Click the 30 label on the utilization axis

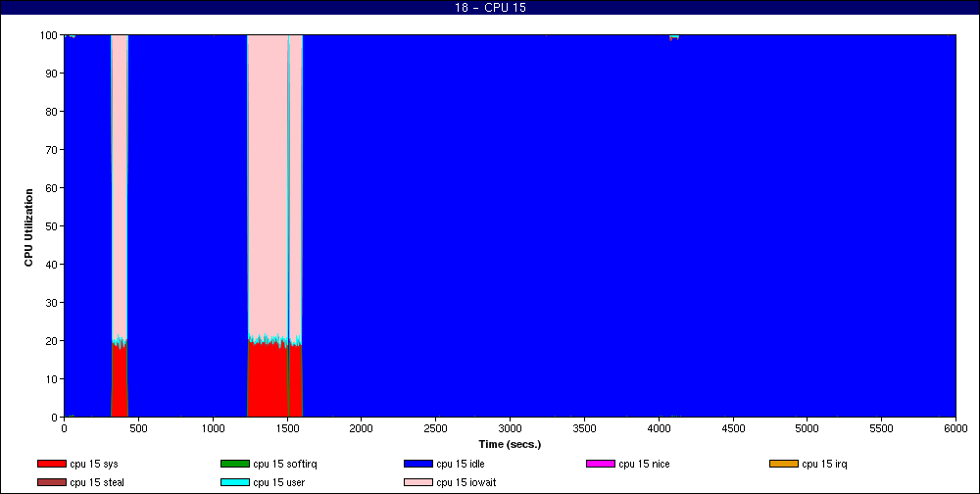pyautogui.click(x=53, y=302)
